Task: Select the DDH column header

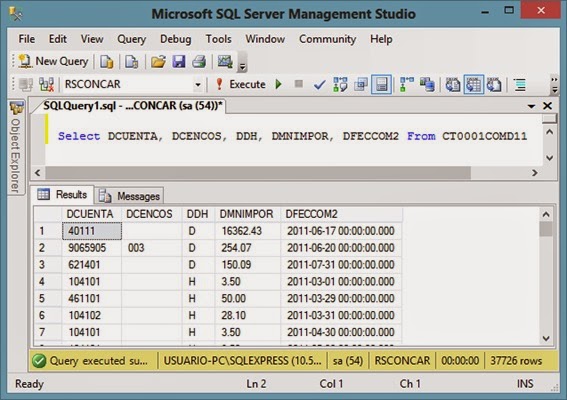Action: [199, 214]
